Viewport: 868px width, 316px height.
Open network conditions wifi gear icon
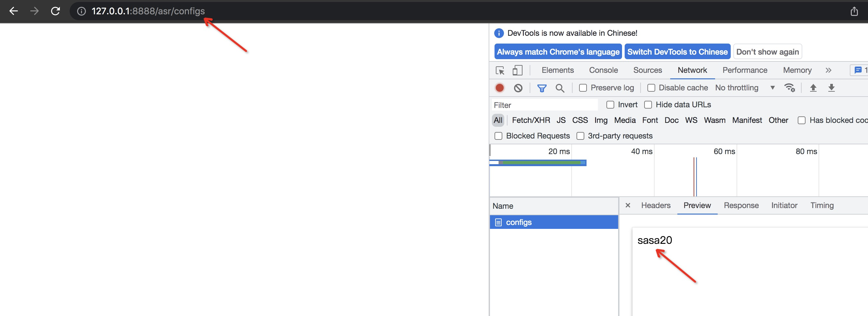click(x=790, y=88)
